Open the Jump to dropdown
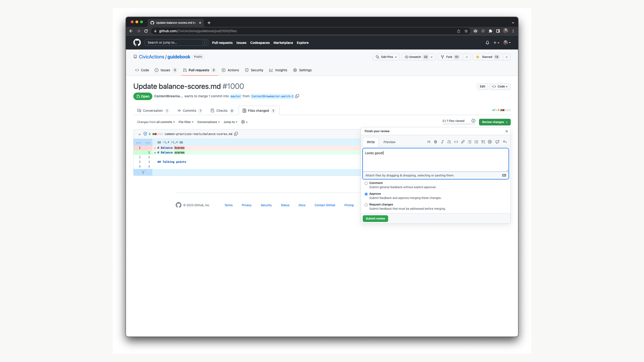The width and height of the screenshot is (644, 362). click(x=230, y=122)
